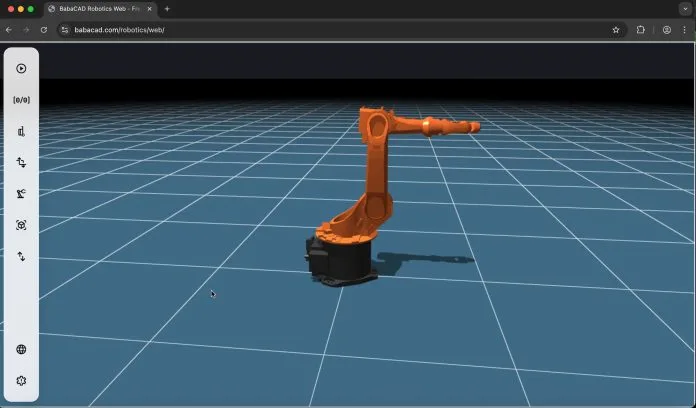Focus the address bar showing babacad.com/robotics/web/

tap(341, 30)
